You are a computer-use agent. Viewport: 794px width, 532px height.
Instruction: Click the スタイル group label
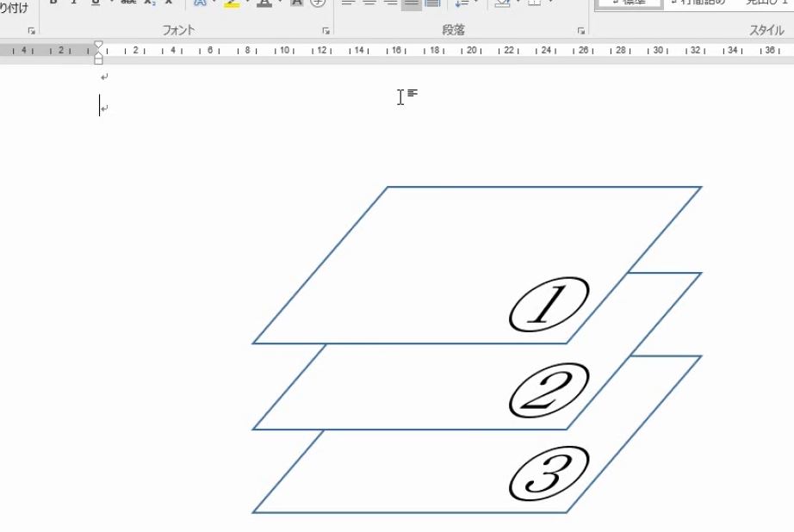click(x=766, y=30)
